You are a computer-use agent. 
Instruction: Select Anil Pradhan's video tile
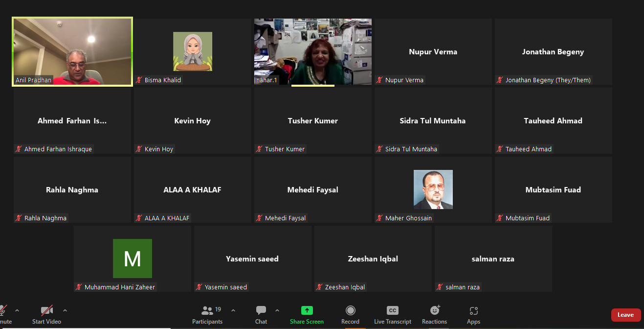[72, 52]
